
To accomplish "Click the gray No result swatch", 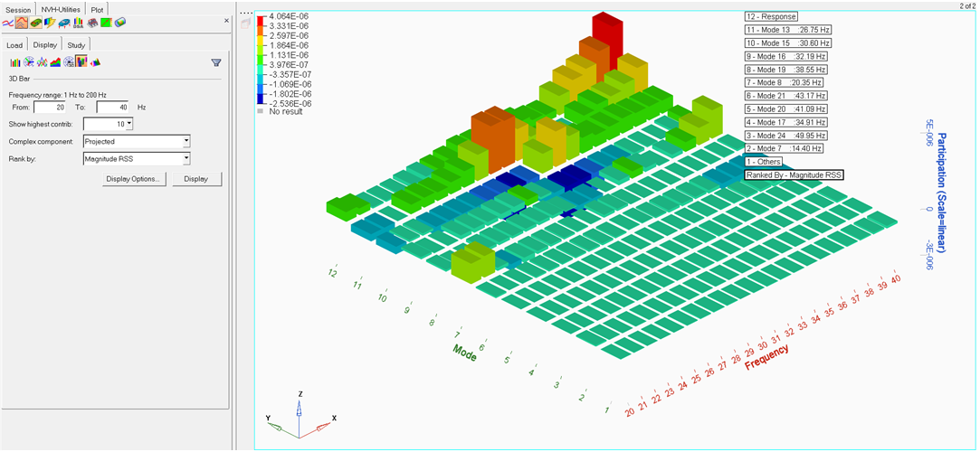I will pos(261,112).
